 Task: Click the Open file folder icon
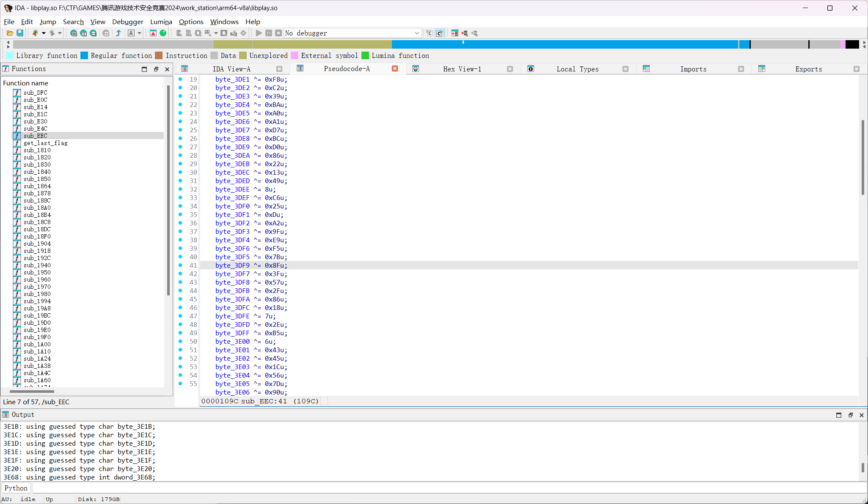(x=10, y=33)
